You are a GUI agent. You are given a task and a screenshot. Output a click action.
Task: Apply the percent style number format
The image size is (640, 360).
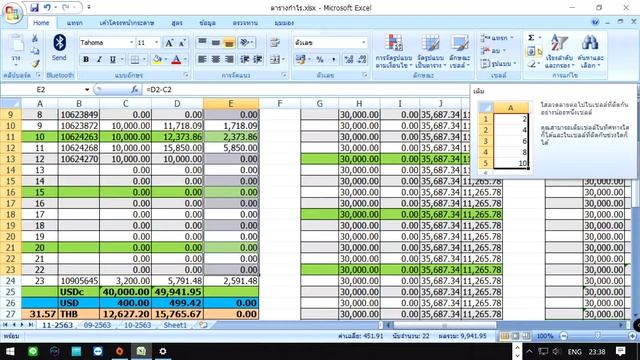pos(320,60)
